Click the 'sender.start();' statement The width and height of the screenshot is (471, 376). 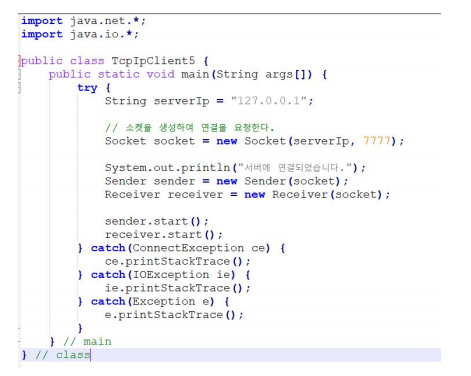coord(157,221)
